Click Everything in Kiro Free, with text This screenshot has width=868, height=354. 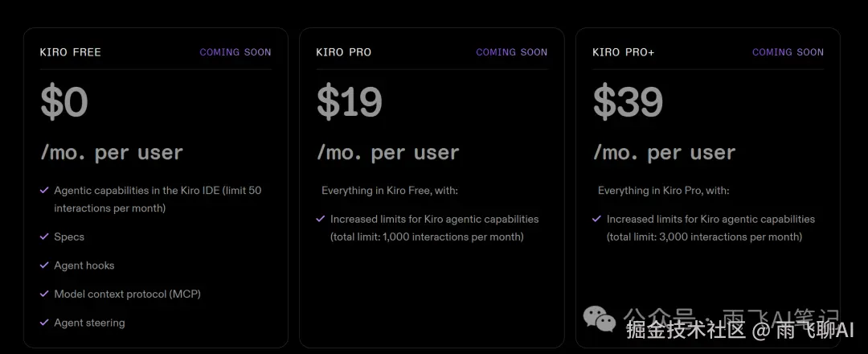coord(390,191)
